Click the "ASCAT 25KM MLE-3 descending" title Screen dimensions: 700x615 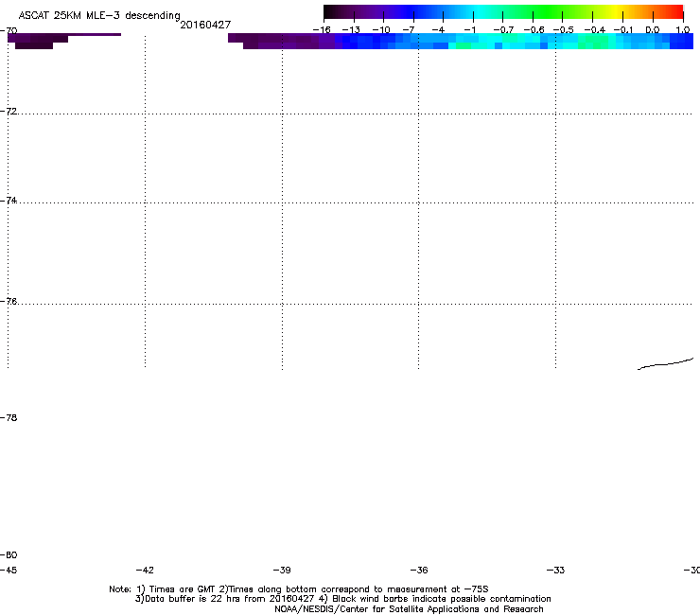pyautogui.click(x=99, y=16)
